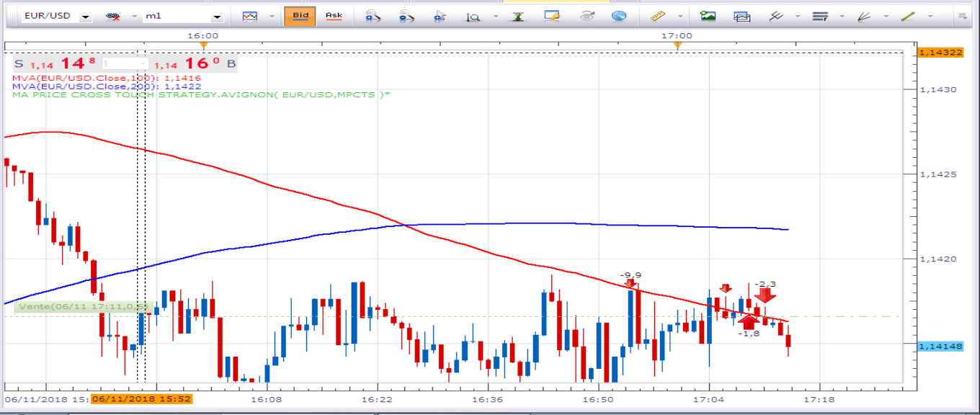Click the orange 16:00 timeline marker
Viewport: 980px width, 415px height.
pyautogui.click(x=203, y=46)
